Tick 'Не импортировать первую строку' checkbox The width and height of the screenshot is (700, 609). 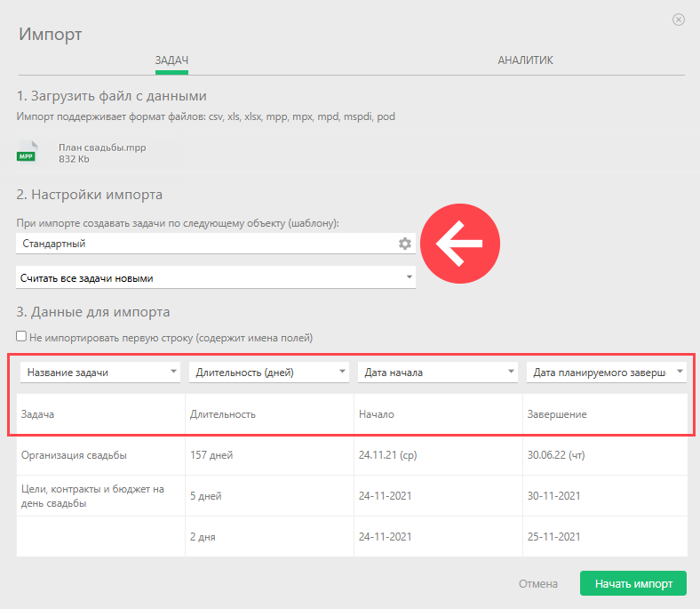21,336
